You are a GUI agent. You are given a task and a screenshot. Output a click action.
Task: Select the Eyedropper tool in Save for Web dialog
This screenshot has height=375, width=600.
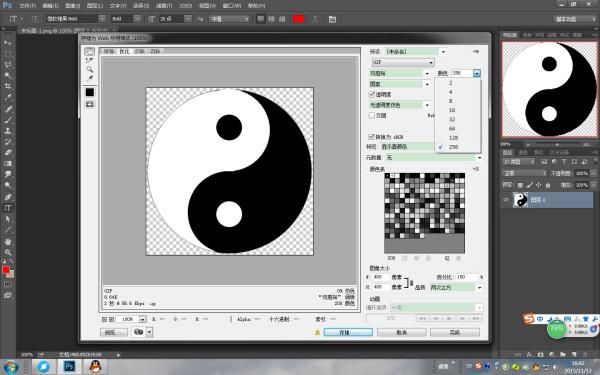point(90,78)
